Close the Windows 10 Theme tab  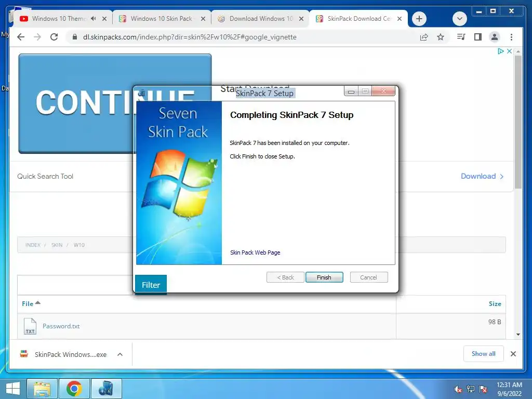point(104,19)
